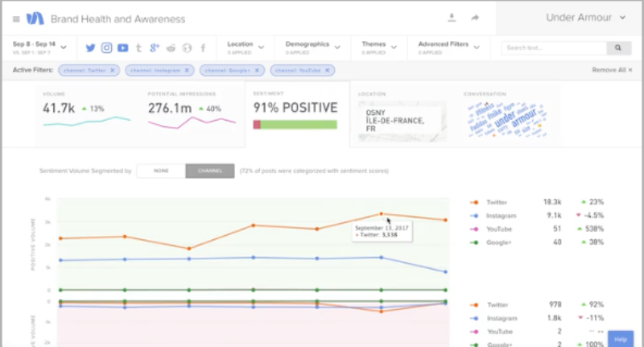
Task: Toggle the Twitter channel filter icon
Action: [90, 48]
